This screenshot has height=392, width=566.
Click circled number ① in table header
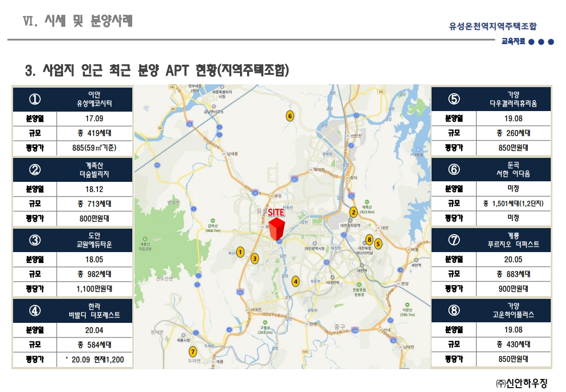(35, 99)
